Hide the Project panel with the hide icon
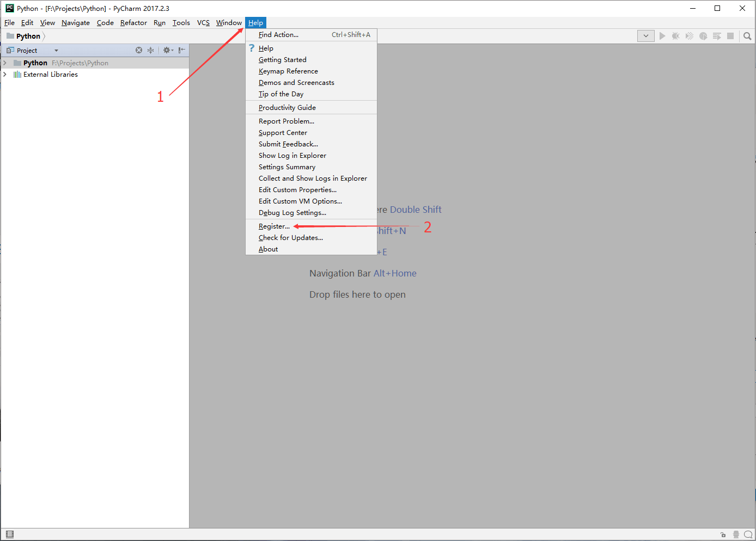The height and width of the screenshot is (541, 756). (181, 50)
